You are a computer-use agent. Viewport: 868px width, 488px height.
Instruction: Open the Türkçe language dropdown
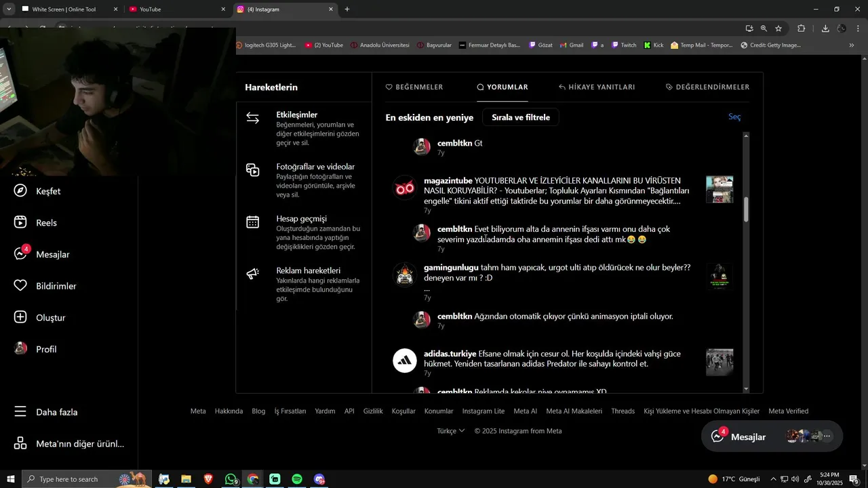tap(451, 430)
